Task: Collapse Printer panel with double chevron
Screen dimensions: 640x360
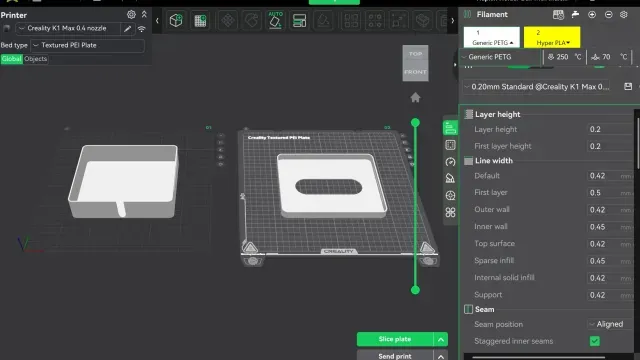Action: click(x=144, y=14)
